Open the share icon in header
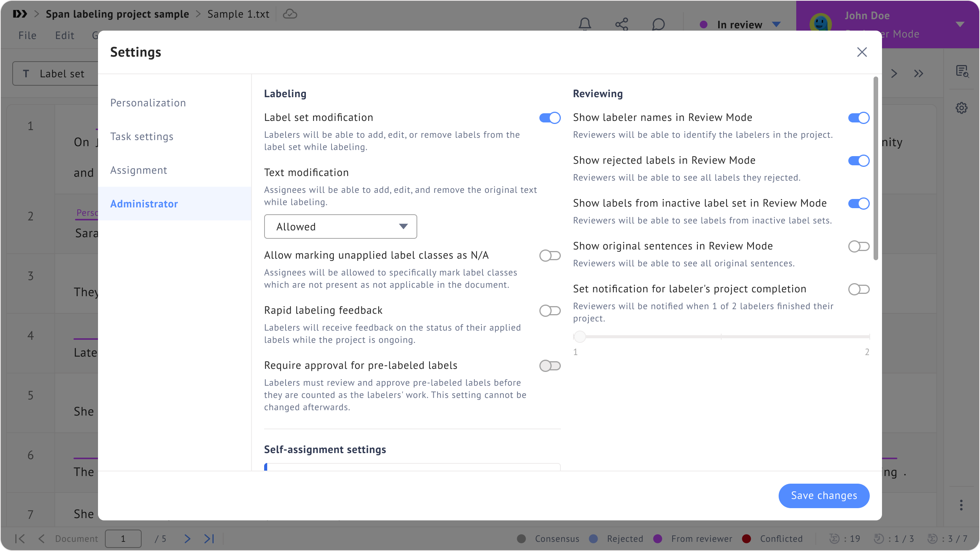This screenshot has height=551, width=980. click(621, 24)
